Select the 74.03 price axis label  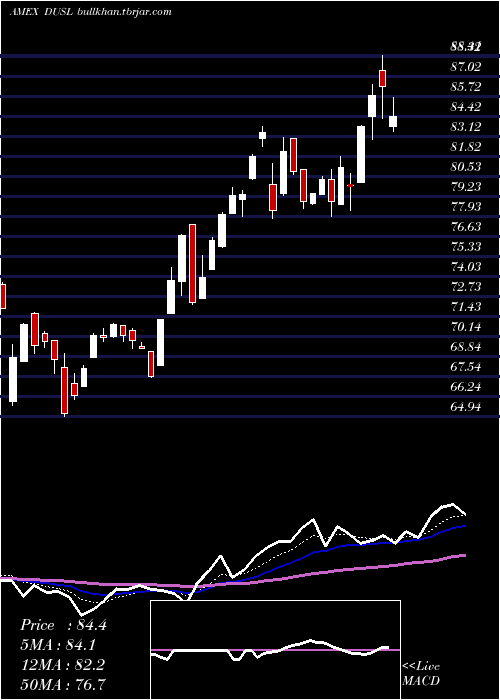[466, 267]
